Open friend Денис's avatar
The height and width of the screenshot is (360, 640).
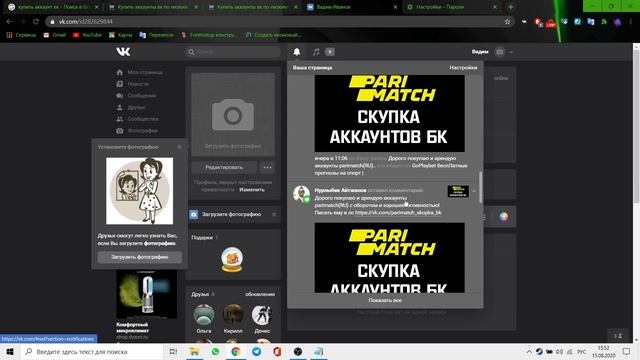click(262, 315)
